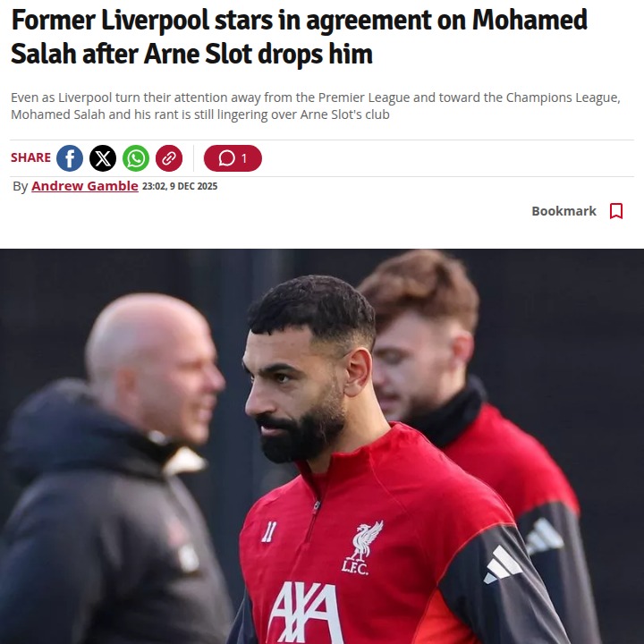Click the Bookmark text label
The height and width of the screenshot is (644, 644).
coord(563,211)
